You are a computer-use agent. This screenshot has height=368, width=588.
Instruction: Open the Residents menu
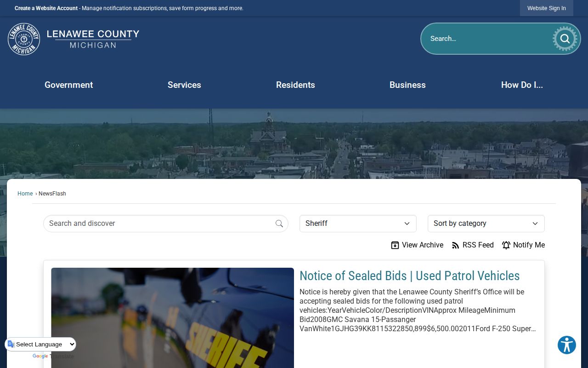tap(295, 85)
